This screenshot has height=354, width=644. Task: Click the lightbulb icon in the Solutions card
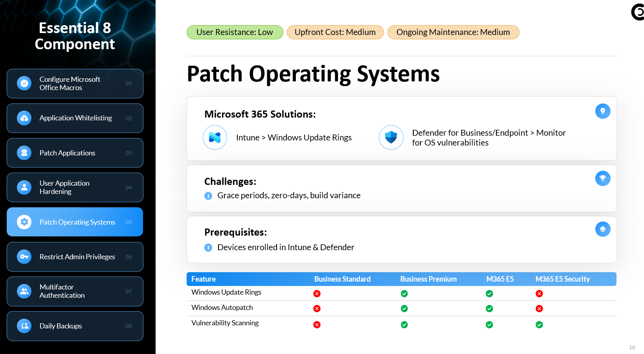[602, 111]
